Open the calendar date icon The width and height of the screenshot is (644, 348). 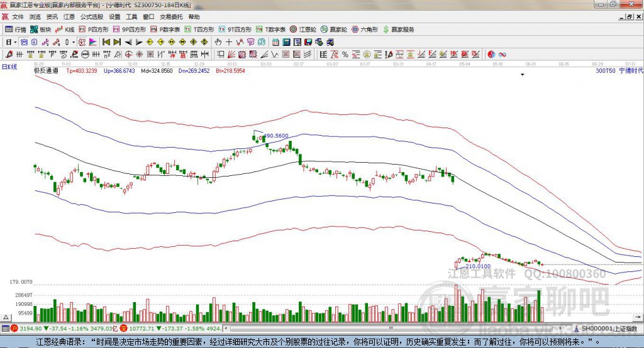[x=275, y=42]
